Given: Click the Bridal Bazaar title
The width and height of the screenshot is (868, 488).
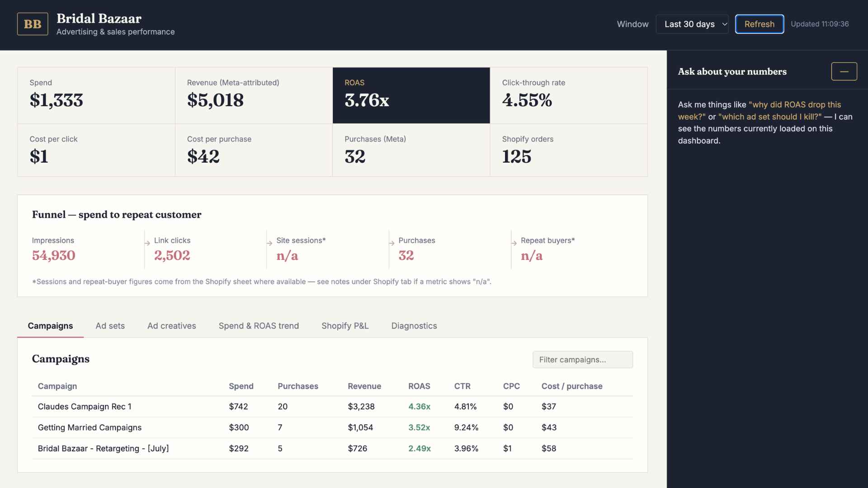Looking at the screenshot, I should pos(99,19).
